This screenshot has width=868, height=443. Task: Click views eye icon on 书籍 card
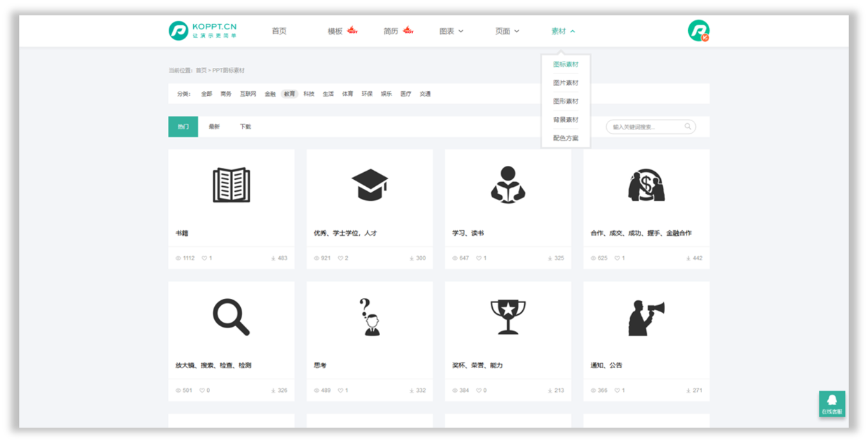coord(178,258)
